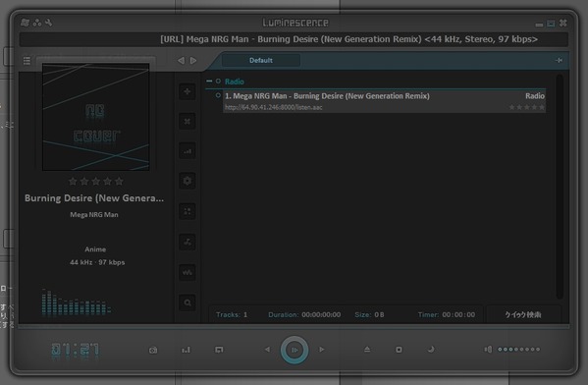Click the X remove-tracks icon in playlist sidebar
Screen dimensions: 588x385
pos(187,122)
